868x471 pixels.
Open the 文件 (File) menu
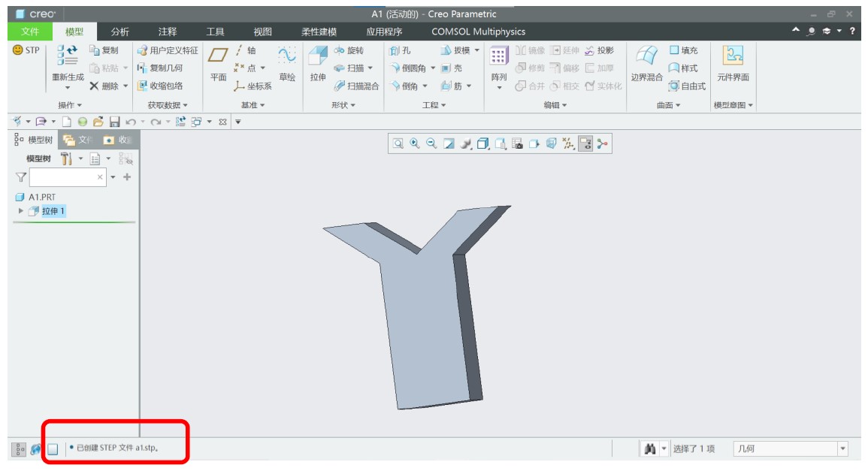(x=30, y=32)
